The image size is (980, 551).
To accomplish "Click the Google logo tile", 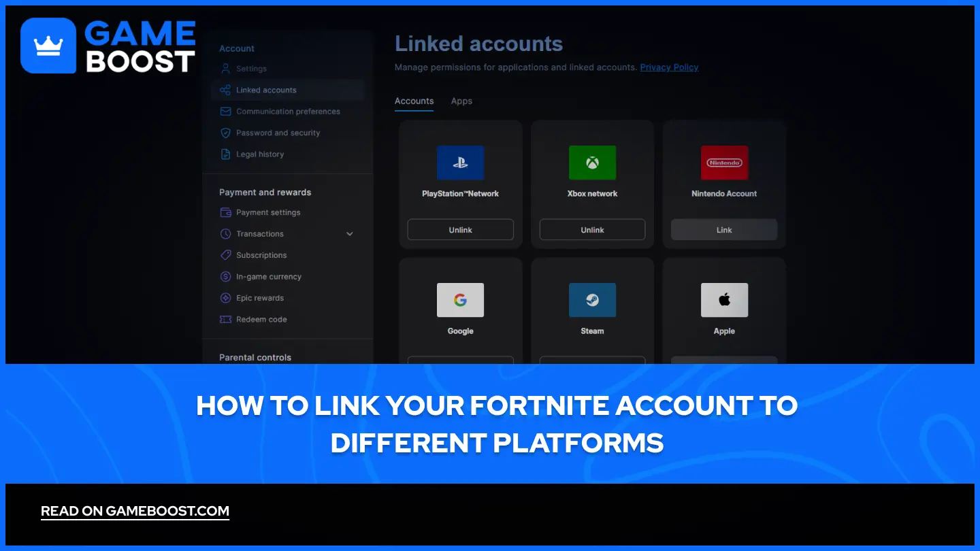I will [x=460, y=300].
